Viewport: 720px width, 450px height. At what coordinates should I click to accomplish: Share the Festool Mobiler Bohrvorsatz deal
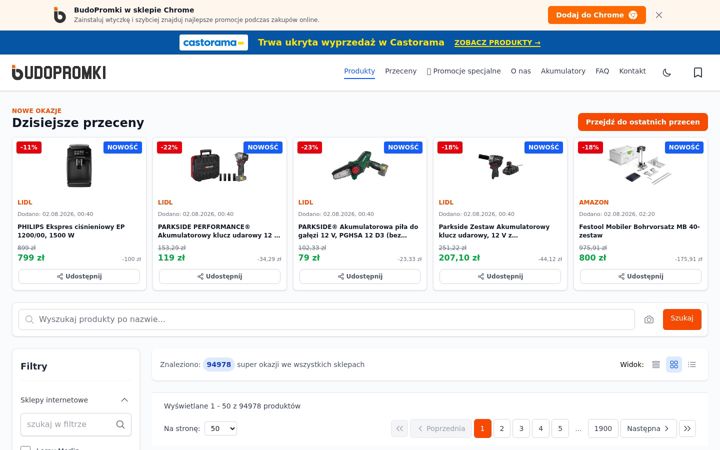pos(641,276)
